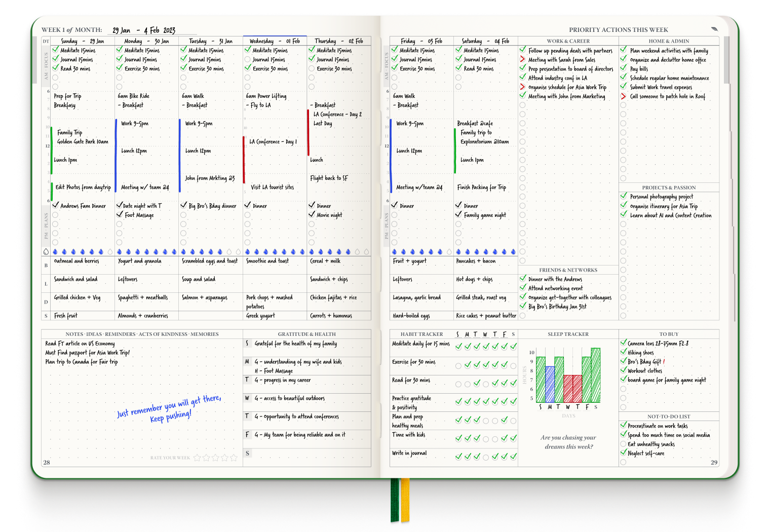Screen dimensions: 770x532
Task: Uncheck the Pay bills item
Action: coord(624,68)
